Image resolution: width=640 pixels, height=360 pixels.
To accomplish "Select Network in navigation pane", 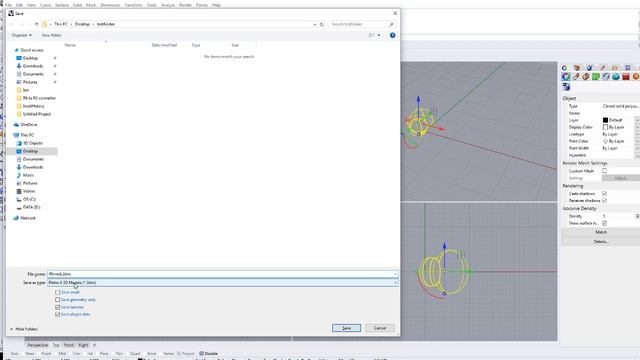I will point(28,218).
